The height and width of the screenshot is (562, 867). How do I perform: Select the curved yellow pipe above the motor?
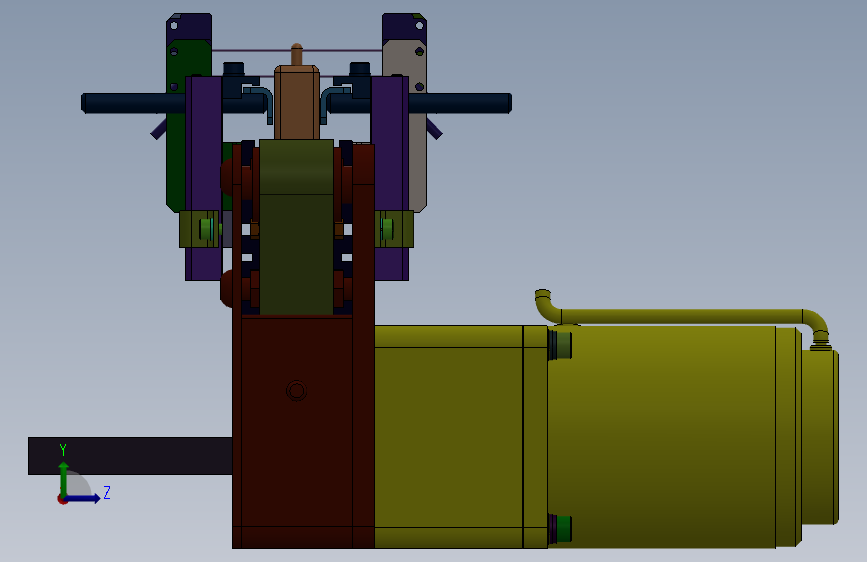point(683,317)
